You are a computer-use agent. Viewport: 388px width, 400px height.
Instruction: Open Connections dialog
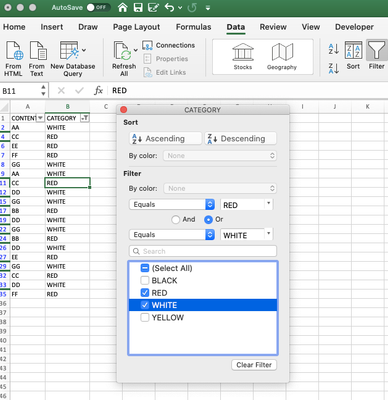169,45
